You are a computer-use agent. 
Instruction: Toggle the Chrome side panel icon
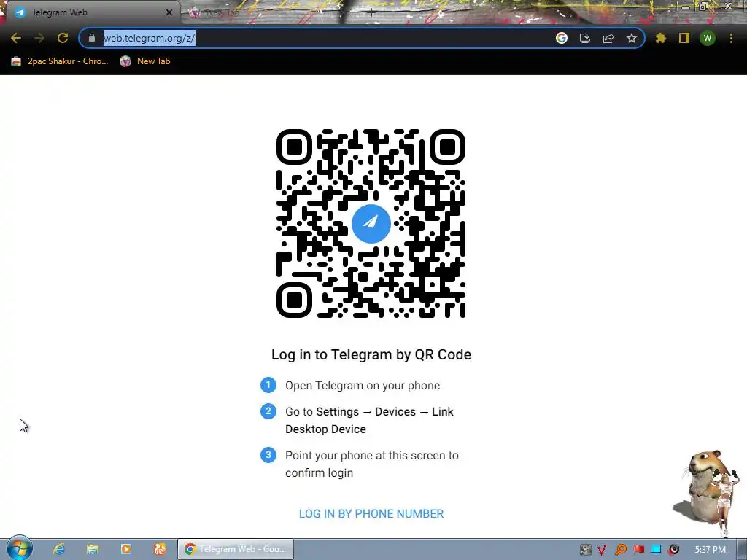[684, 38]
